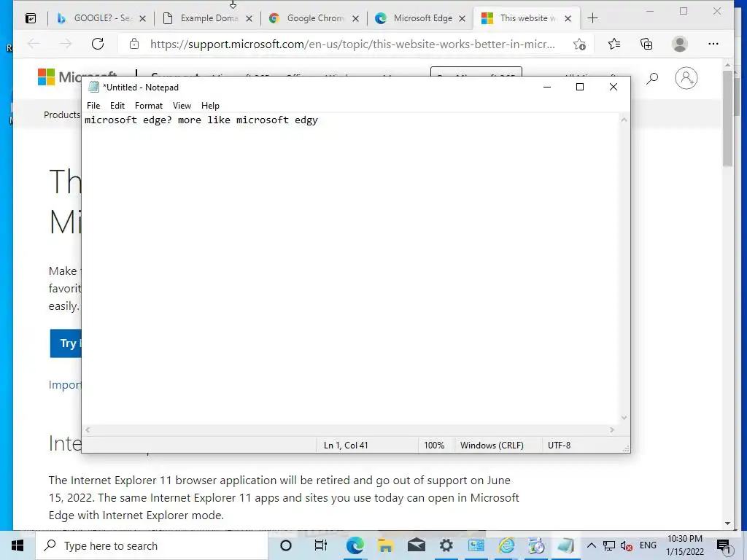Click the Microsoft Edge taskbar icon
Screen dimensions: 747x560
click(x=355, y=545)
